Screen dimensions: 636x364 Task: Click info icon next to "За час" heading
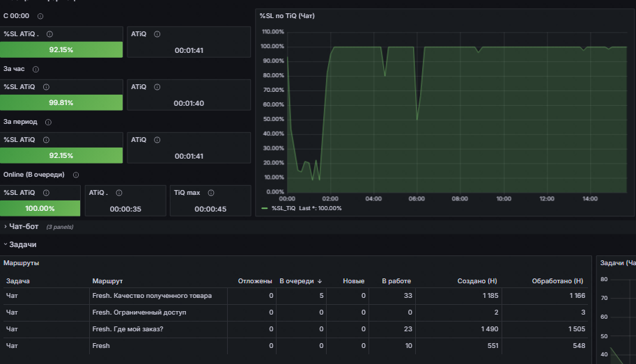(36, 70)
